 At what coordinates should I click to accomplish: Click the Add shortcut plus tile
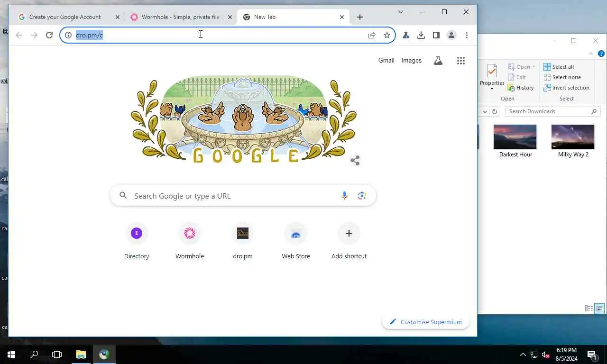349,242
